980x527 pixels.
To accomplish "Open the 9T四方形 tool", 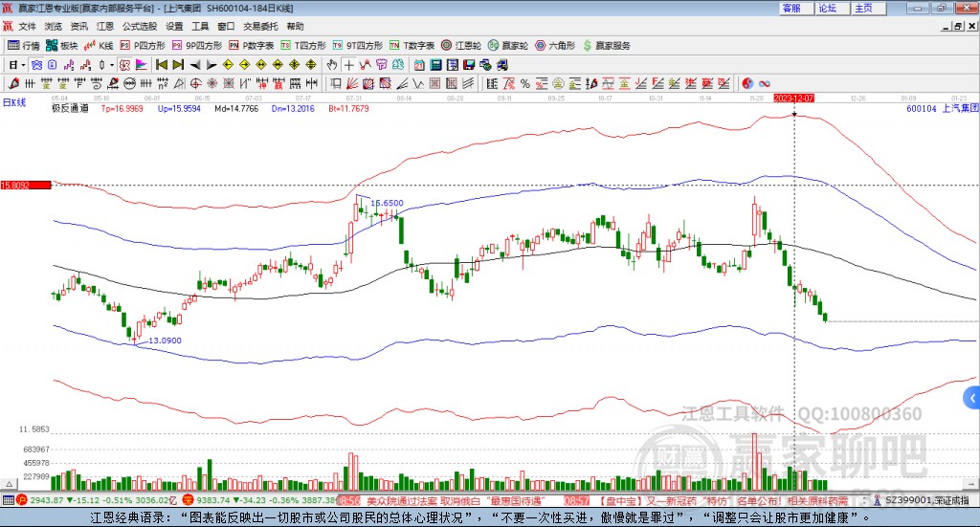I will tap(358, 46).
